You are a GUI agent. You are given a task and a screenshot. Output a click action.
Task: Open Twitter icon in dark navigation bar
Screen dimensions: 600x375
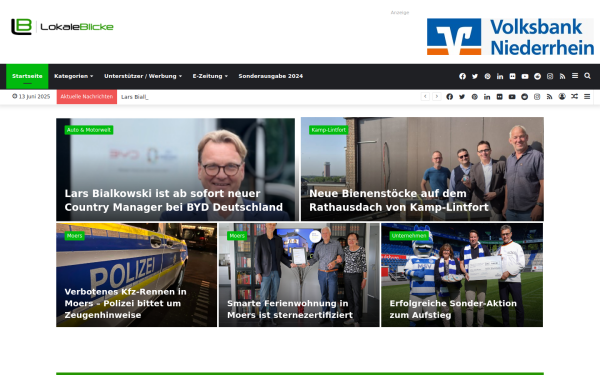coord(475,76)
